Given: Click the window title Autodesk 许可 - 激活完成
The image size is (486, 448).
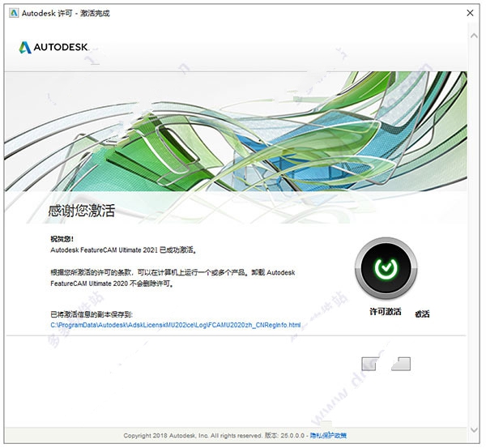Looking at the screenshot, I should point(66,13).
